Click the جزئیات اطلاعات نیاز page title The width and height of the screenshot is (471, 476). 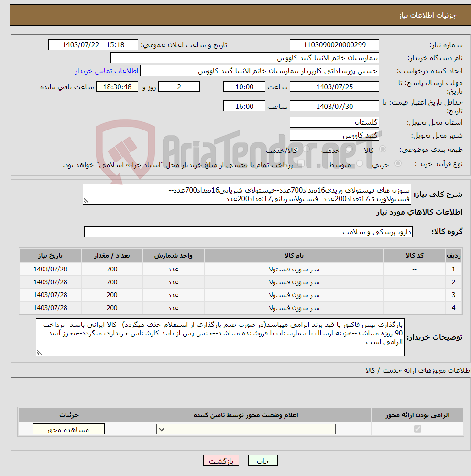tap(427, 15)
